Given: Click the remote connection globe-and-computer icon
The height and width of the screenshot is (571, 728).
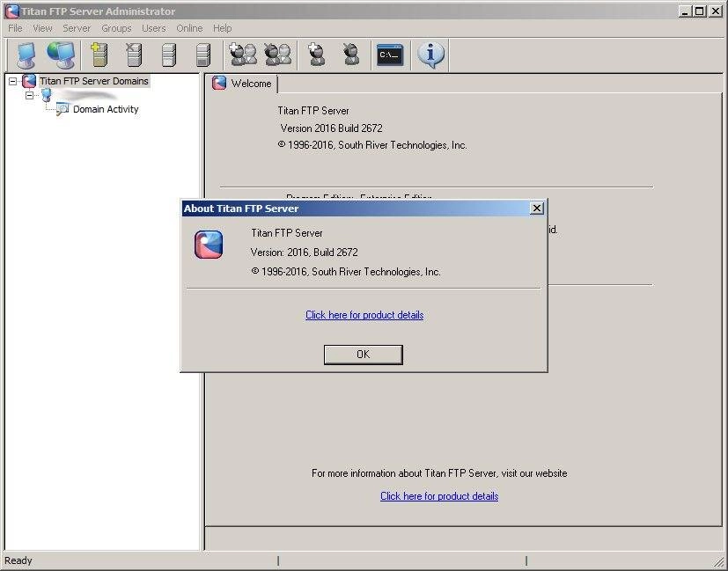Looking at the screenshot, I should pyautogui.click(x=61, y=55).
